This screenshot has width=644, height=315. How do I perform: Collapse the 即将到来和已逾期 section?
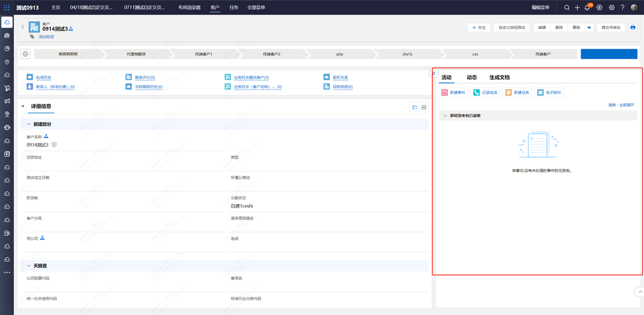coord(445,116)
